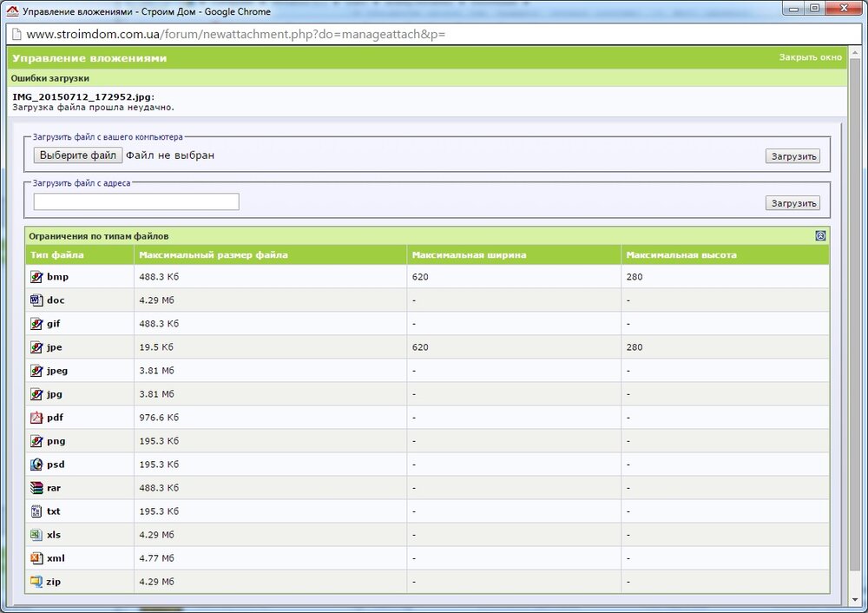Click the pdf file type icon
868x613 pixels.
[36, 418]
